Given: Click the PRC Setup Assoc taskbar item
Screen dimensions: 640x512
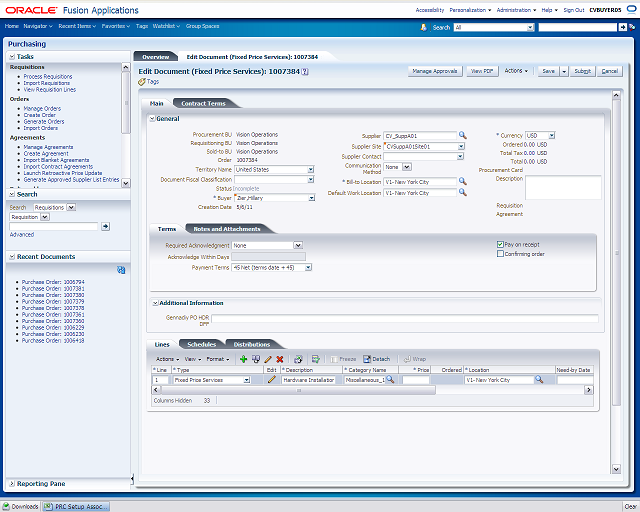Looking at the screenshot, I should [x=76, y=506].
